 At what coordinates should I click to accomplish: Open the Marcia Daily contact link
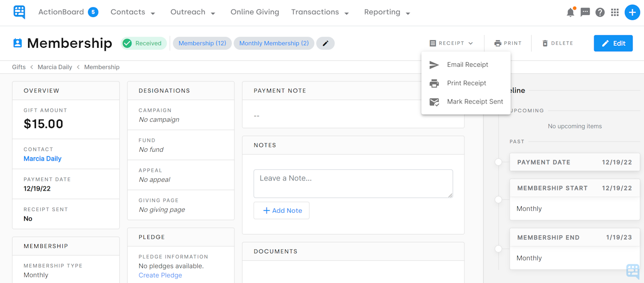42,158
